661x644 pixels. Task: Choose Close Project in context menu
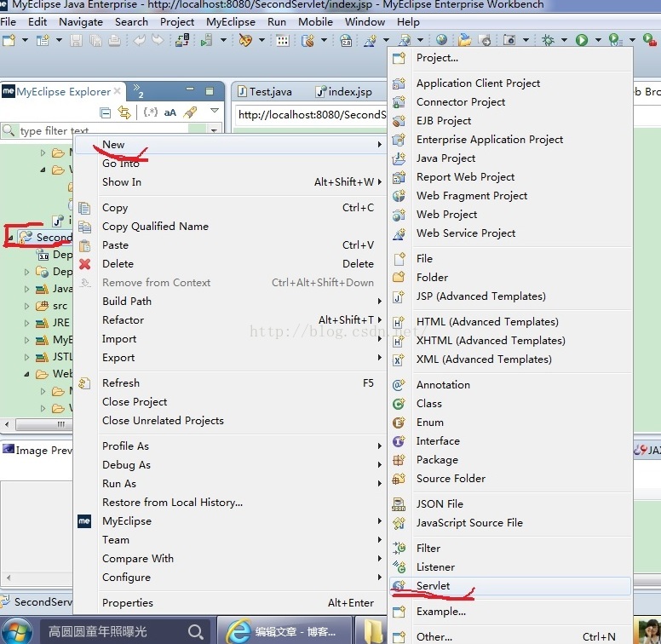pos(230,402)
